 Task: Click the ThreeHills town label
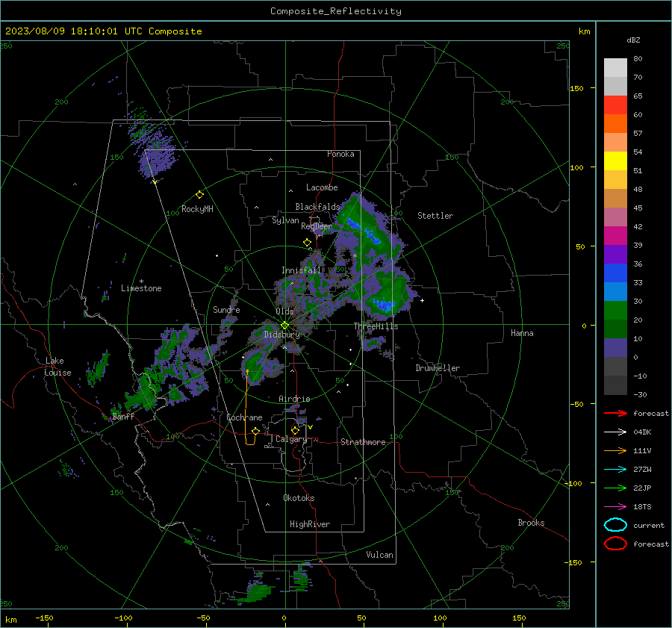376,326
